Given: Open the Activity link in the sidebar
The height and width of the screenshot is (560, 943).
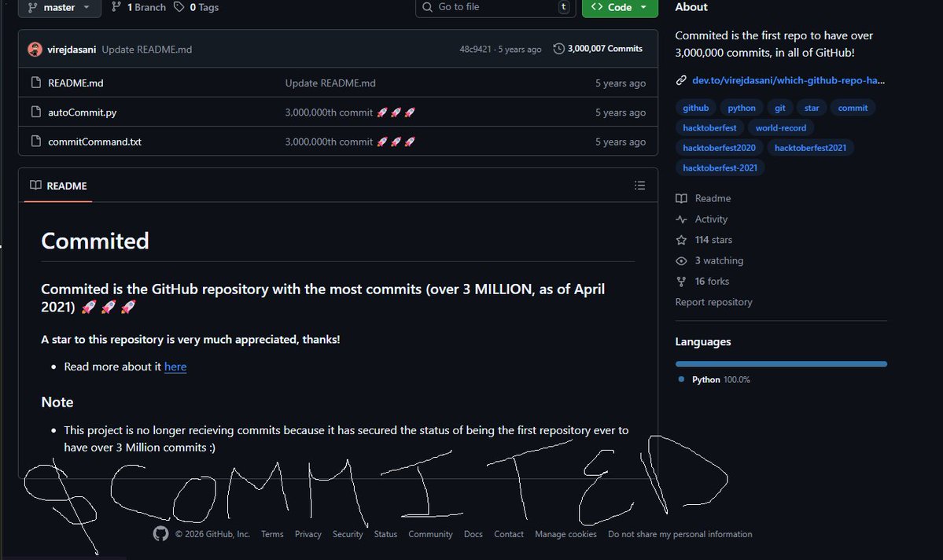Looking at the screenshot, I should [702, 219].
